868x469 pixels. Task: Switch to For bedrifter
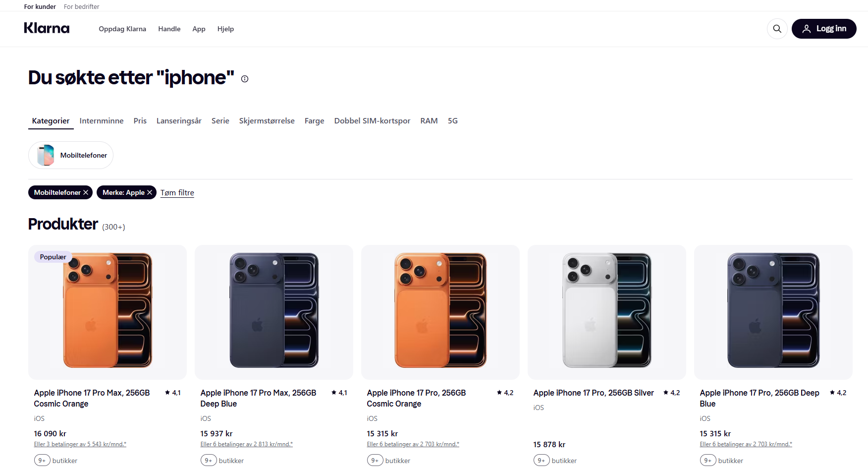81,6
